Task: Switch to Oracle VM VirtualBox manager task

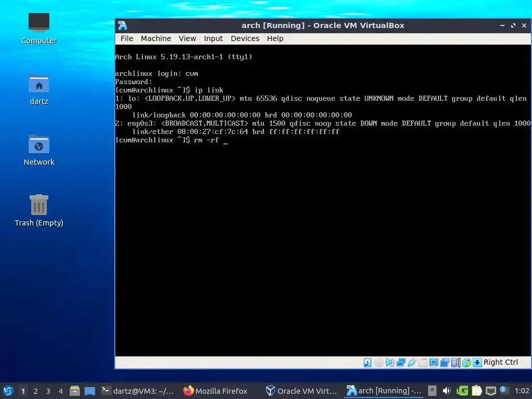Action: tap(301, 391)
